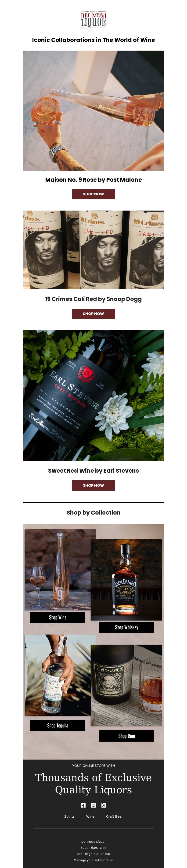Click Shop Now under Earl Stevens wine
Viewport: 187px width, 868px height.
click(93, 486)
